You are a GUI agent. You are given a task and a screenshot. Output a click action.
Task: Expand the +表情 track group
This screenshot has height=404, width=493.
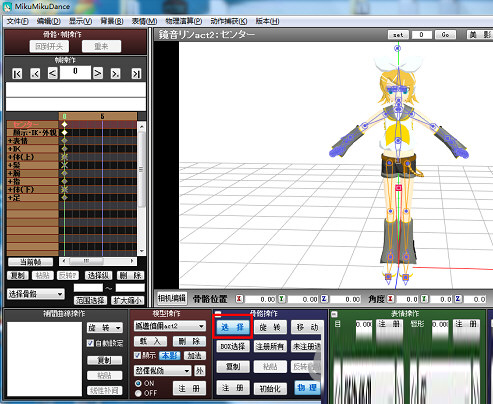10,141
